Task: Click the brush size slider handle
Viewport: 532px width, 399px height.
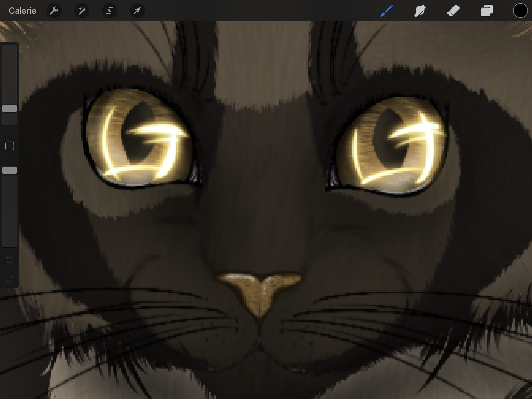Action: (x=10, y=109)
